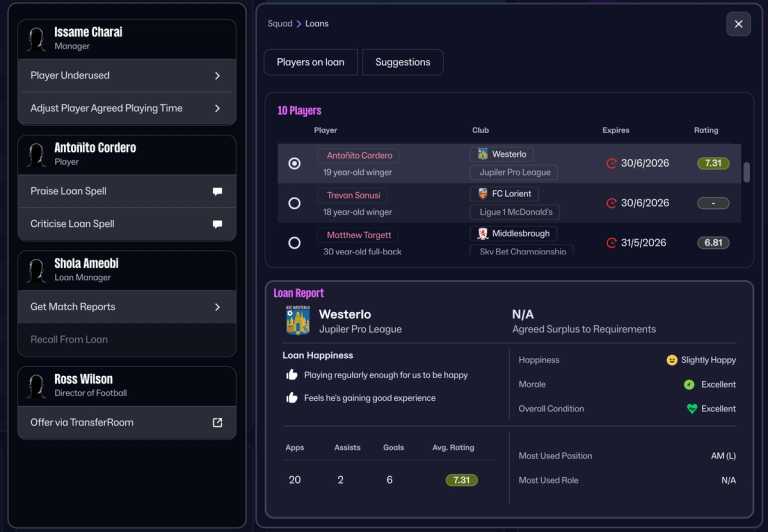This screenshot has width=768, height=532.
Task: Sort table by Club column header
Action: (x=480, y=130)
